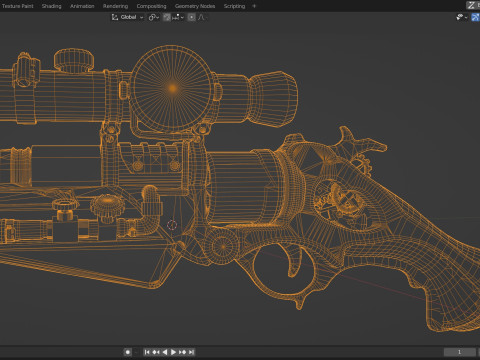Click the current frame number field
Viewport: 480px width, 360px height.
coord(459,352)
